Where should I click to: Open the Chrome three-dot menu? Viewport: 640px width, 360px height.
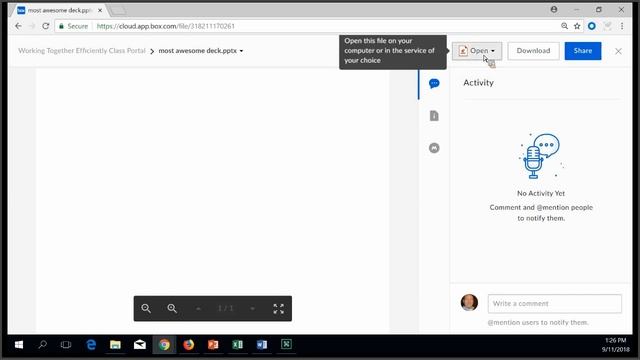[x=622, y=26]
